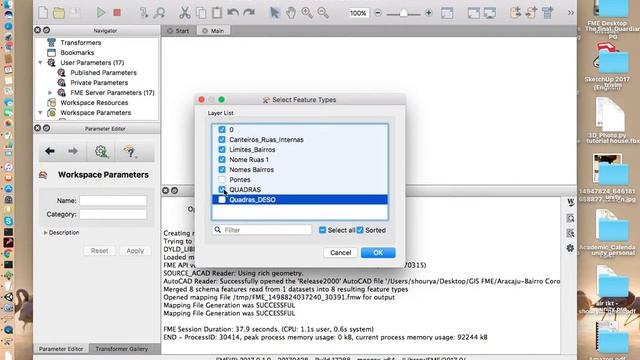Screen dimensions: 640x360
Task: Toggle the QUADRAS layer checkbox
Action: 222,189
